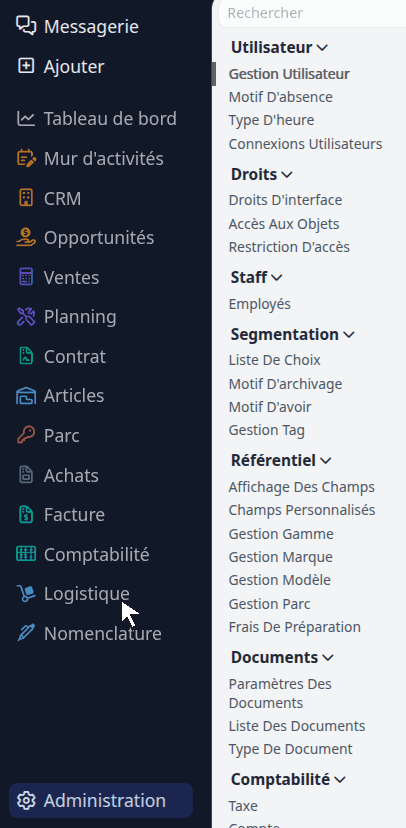Select the Parc key icon
The width and height of the screenshot is (406, 828).
click(x=26, y=435)
